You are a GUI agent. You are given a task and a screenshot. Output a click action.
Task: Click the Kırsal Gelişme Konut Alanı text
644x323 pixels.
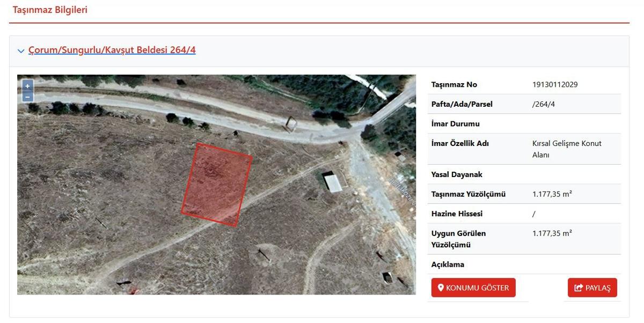pos(567,149)
